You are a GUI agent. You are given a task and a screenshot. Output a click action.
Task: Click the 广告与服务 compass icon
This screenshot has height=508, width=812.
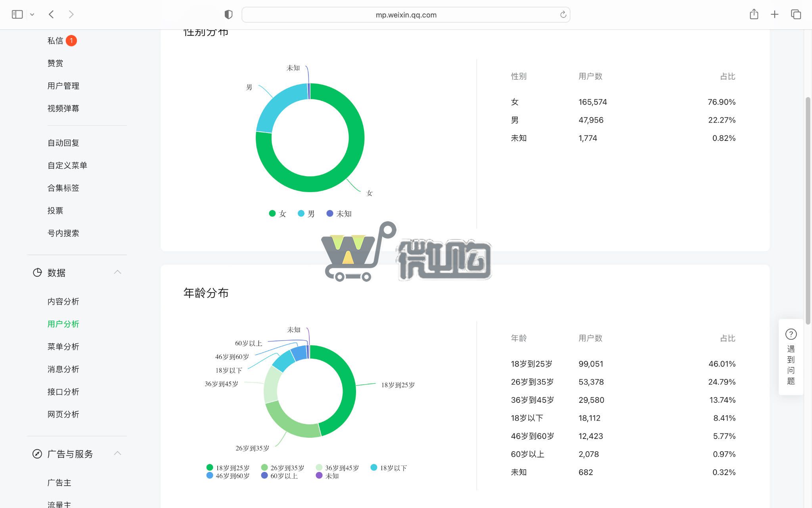click(x=36, y=454)
